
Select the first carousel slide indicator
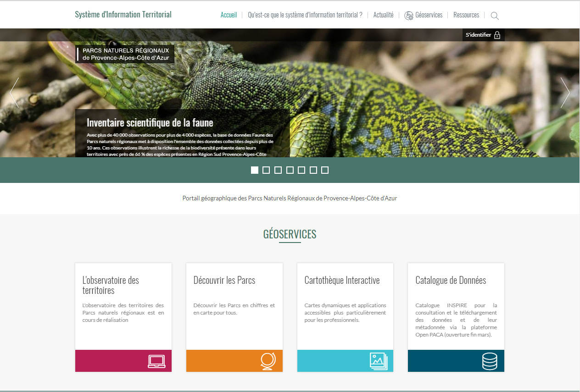pyautogui.click(x=255, y=170)
